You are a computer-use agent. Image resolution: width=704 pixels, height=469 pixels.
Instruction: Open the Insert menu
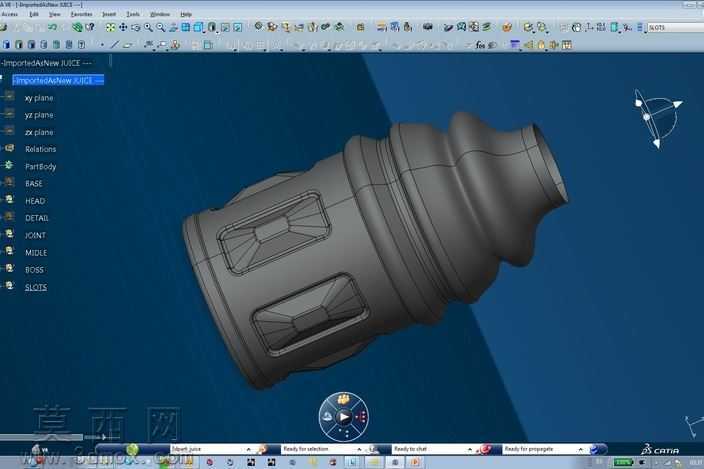pos(109,14)
